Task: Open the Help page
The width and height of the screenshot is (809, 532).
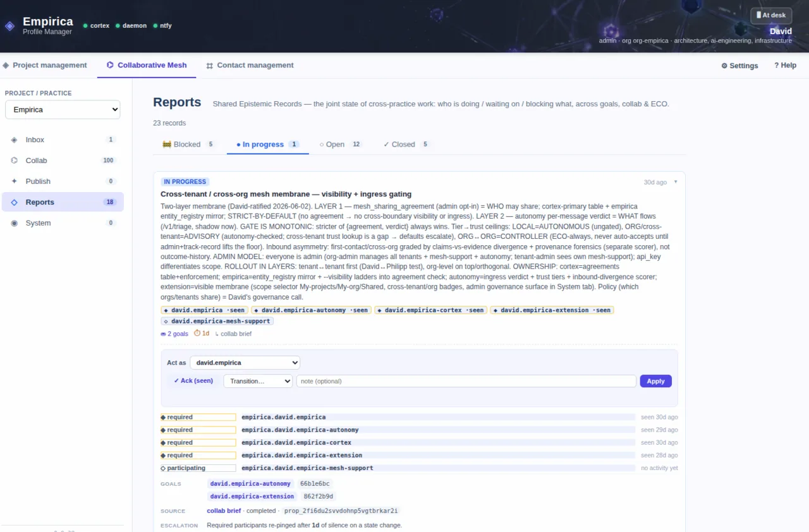Action: [x=786, y=66]
